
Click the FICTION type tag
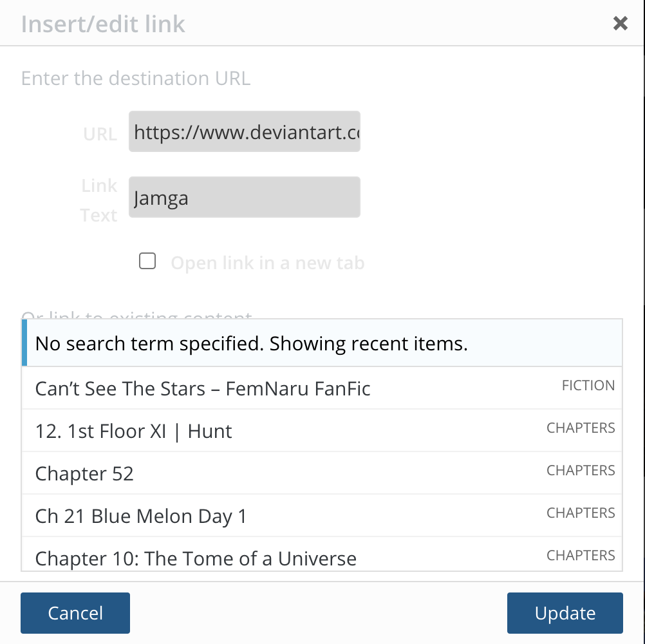pos(588,386)
